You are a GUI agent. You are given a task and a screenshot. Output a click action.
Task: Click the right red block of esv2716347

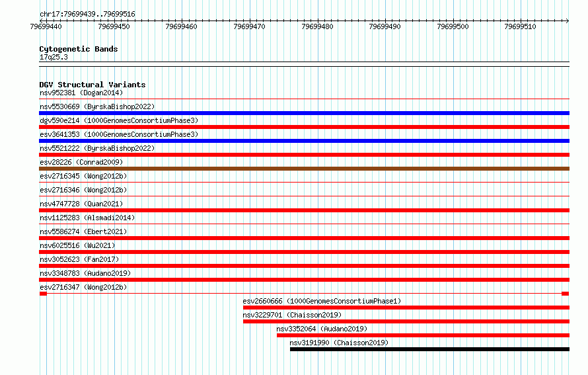point(565,294)
